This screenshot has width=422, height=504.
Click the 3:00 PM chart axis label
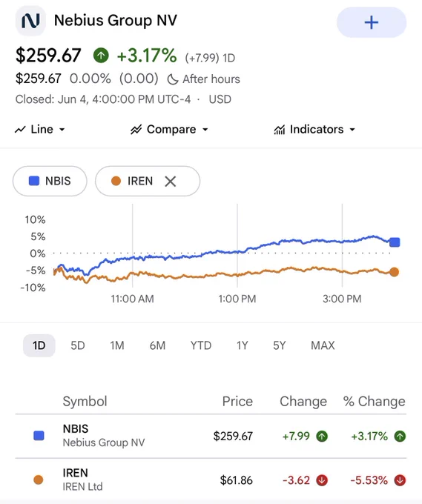[342, 299]
